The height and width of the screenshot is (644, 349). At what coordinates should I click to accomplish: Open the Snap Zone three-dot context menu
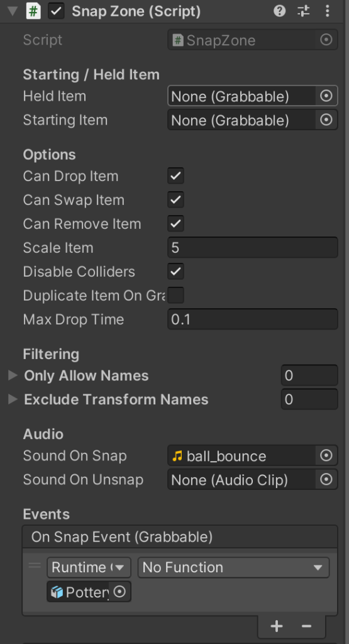[x=327, y=11]
